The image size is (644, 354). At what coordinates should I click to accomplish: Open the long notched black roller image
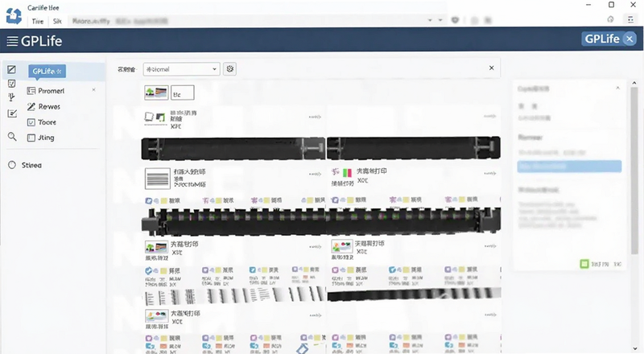pos(321,221)
